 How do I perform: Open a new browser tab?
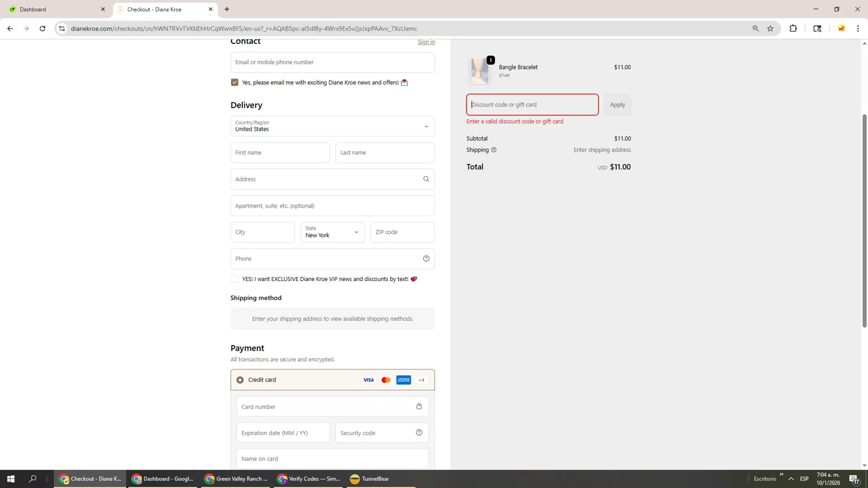tap(227, 9)
